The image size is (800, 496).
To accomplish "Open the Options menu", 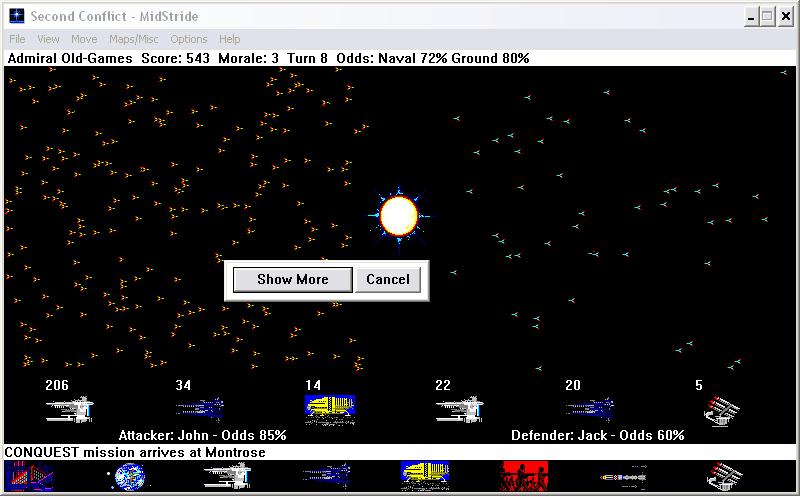I will (x=189, y=39).
